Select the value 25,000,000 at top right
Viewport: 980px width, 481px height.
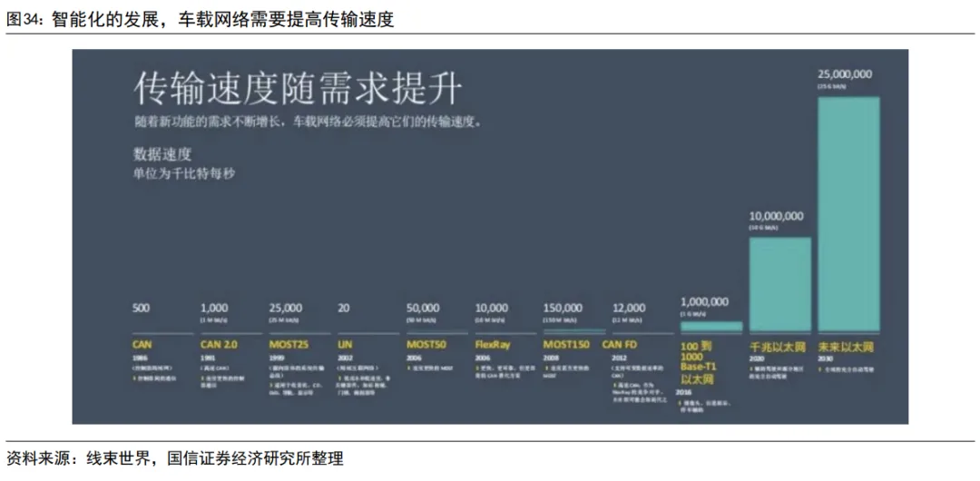(x=845, y=74)
